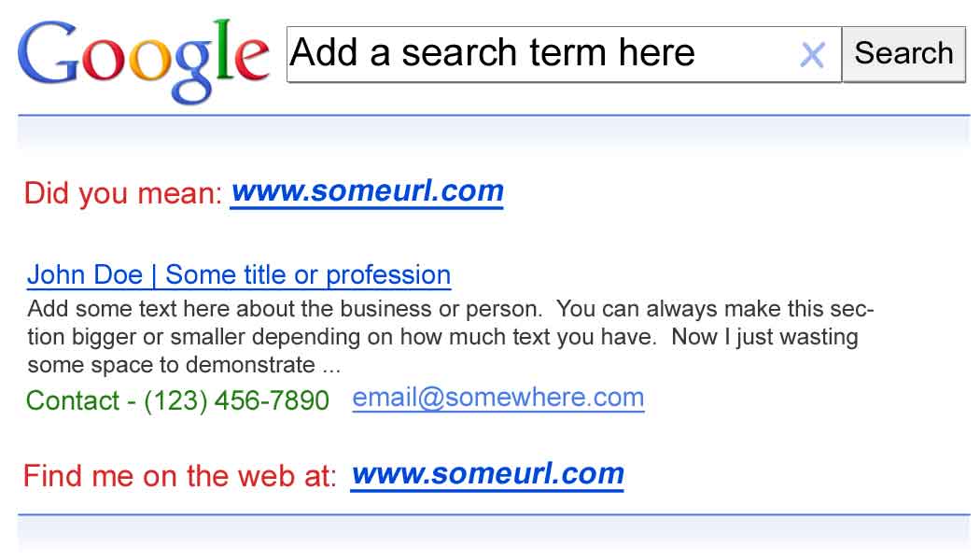Click the snippet line starting 'Add some text here'
This screenshot has width=980, height=560.
[450, 309]
